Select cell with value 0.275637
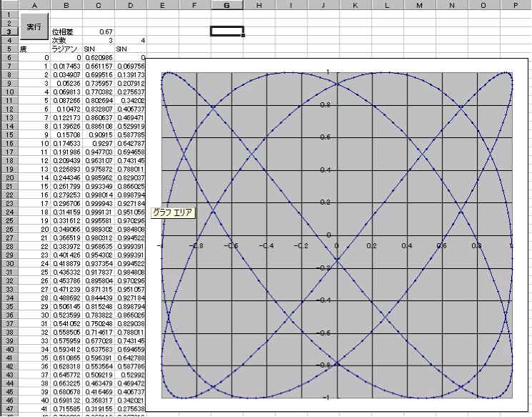This screenshot has width=532, height=417. coord(130,92)
